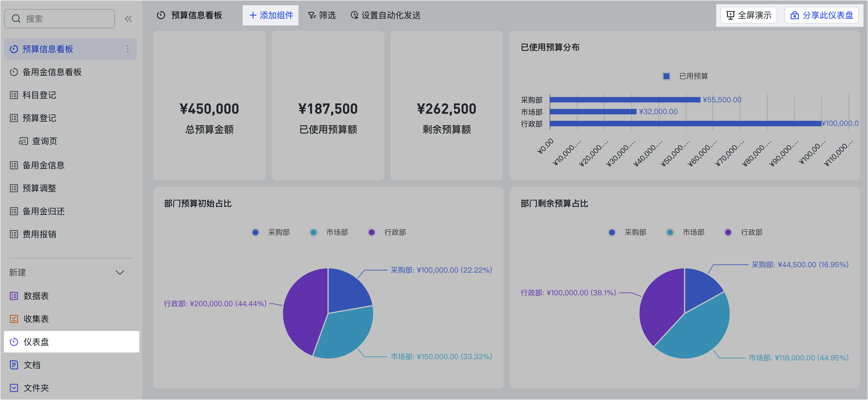This screenshot has width=868, height=400.
Task: Collapse the sidebar with double-chevron icon
Action: tap(128, 18)
